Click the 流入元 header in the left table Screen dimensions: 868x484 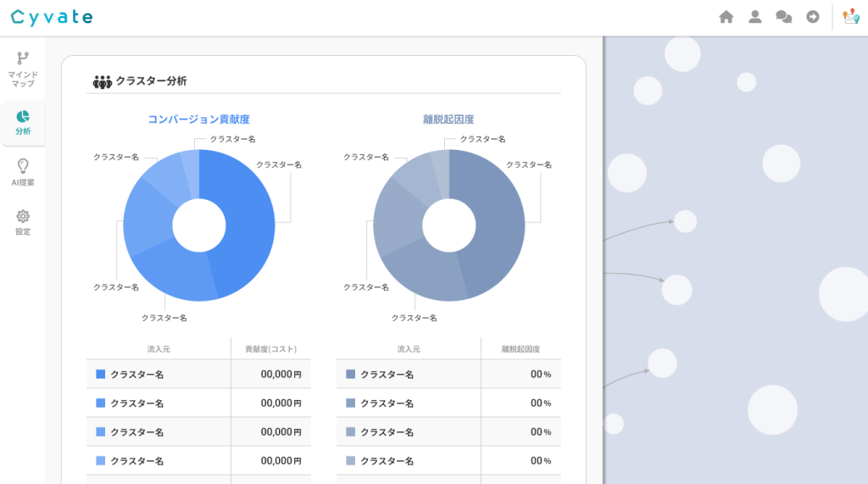click(159, 348)
